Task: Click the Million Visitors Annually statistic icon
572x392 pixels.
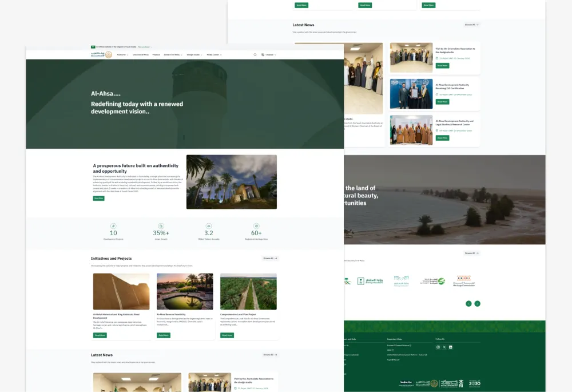Action: coord(209,226)
